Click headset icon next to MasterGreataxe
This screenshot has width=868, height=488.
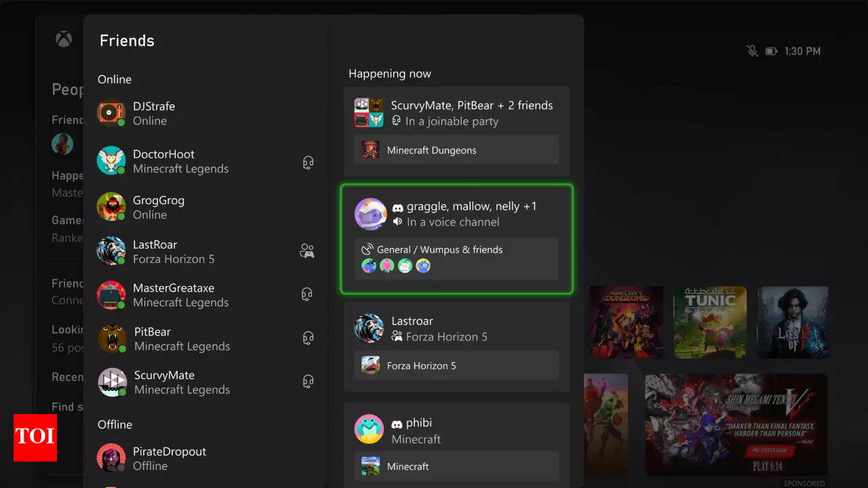(x=307, y=294)
